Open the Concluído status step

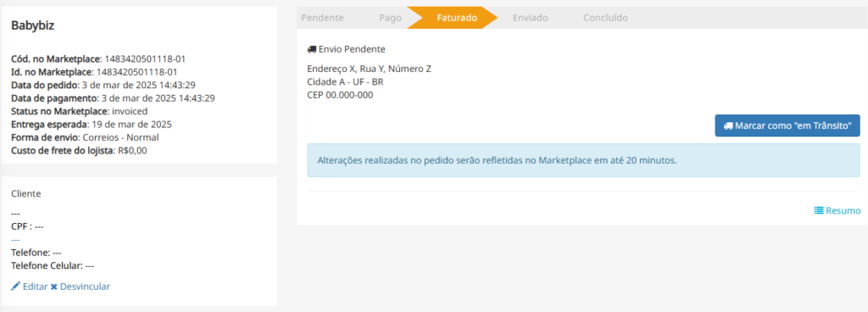(605, 18)
